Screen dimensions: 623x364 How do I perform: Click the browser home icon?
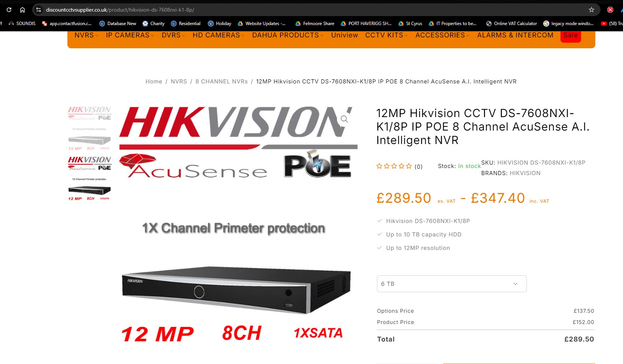click(x=22, y=10)
